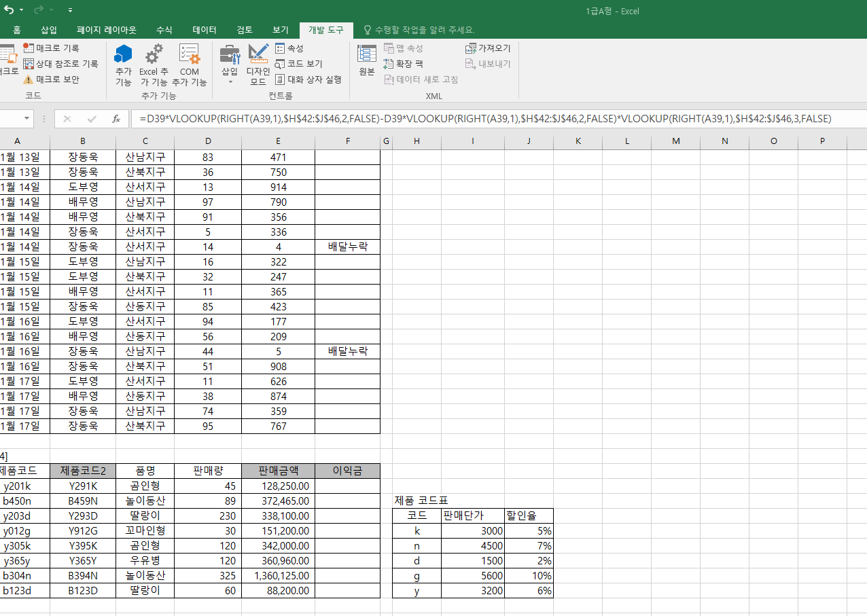Click the Properties (속성) icon in Controls
Viewport: 867px width, 616px height.
click(x=280, y=48)
